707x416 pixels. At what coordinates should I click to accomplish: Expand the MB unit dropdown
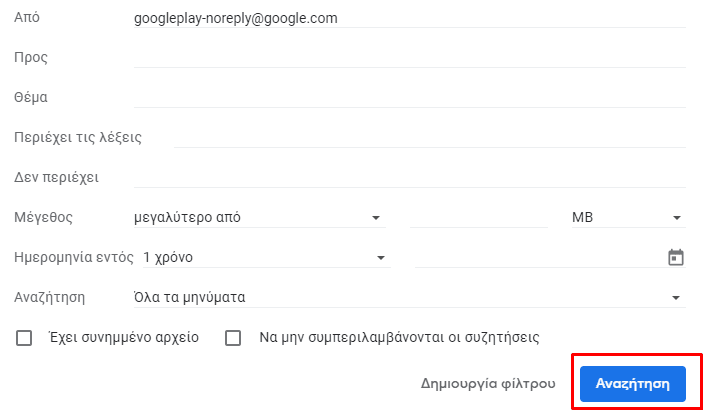[x=629, y=217]
